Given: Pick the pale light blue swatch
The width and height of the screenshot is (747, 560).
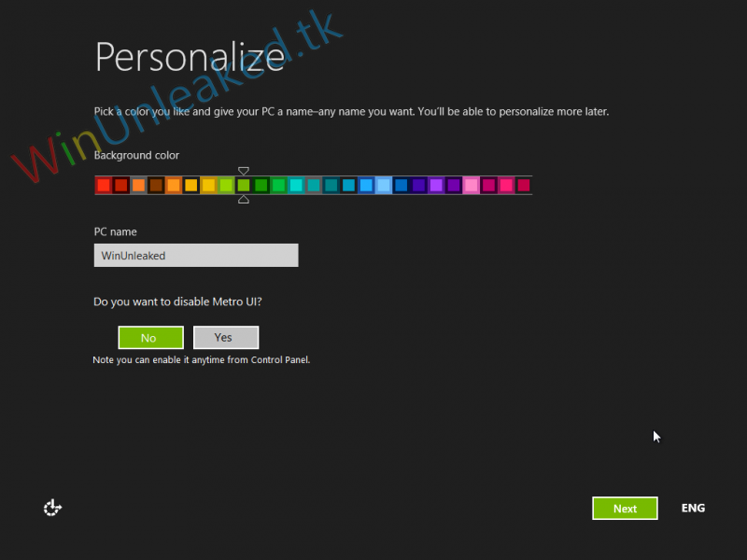Looking at the screenshot, I should coord(384,185).
